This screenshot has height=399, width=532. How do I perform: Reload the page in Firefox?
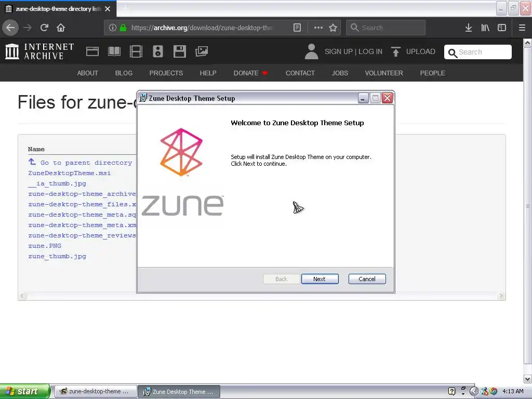pyautogui.click(x=45, y=28)
